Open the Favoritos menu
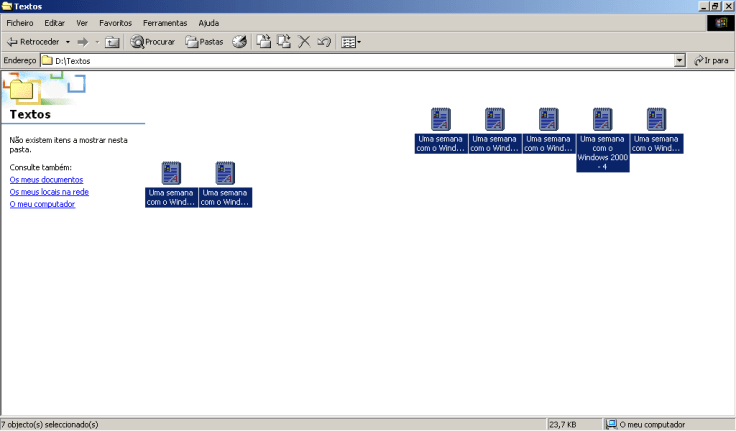Image resolution: width=736 pixels, height=431 pixels. coord(115,23)
